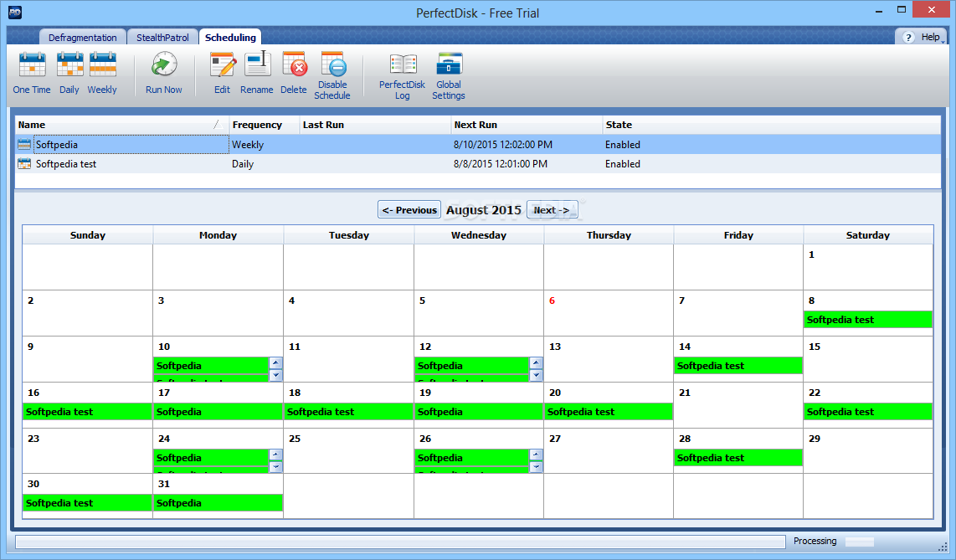The width and height of the screenshot is (956, 560).
Task: Click Softpedia event on August 31
Action: (x=218, y=503)
